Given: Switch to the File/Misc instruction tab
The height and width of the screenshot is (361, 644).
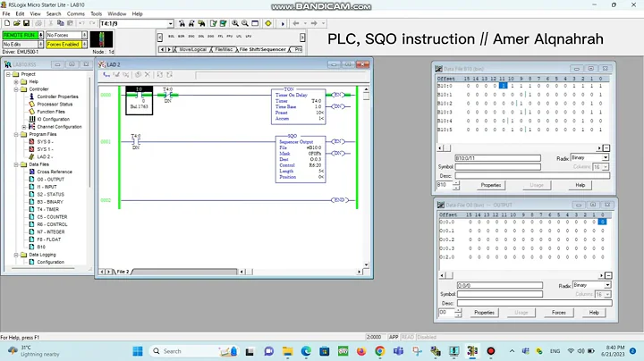Looking at the screenshot, I should 224,49.
